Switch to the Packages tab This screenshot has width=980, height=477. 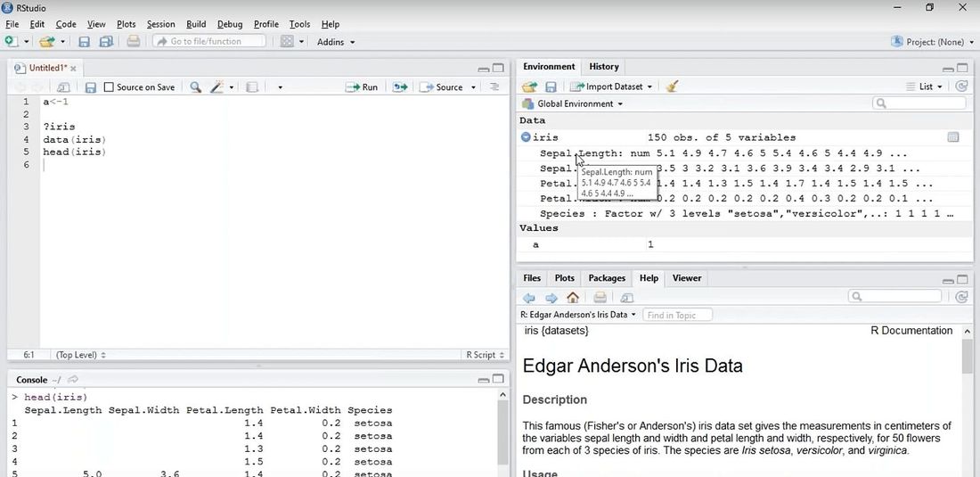pos(606,277)
